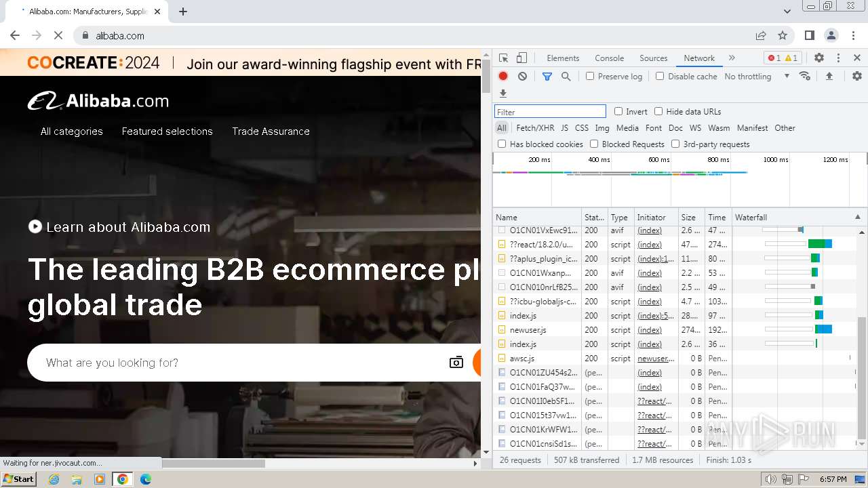868x488 pixels.
Task: Click the (index) initiator for newuser.js
Action: coord(650,330)
